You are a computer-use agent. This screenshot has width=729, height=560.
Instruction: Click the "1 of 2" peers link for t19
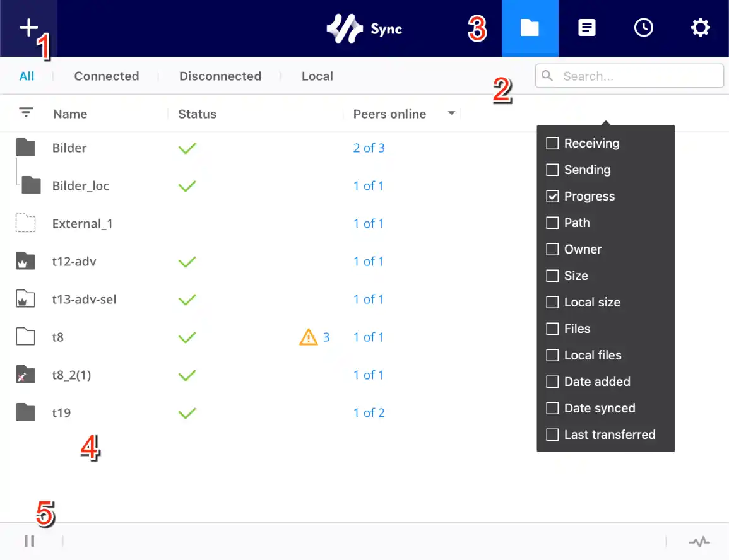pyautogui.click(x=369, y=413)
